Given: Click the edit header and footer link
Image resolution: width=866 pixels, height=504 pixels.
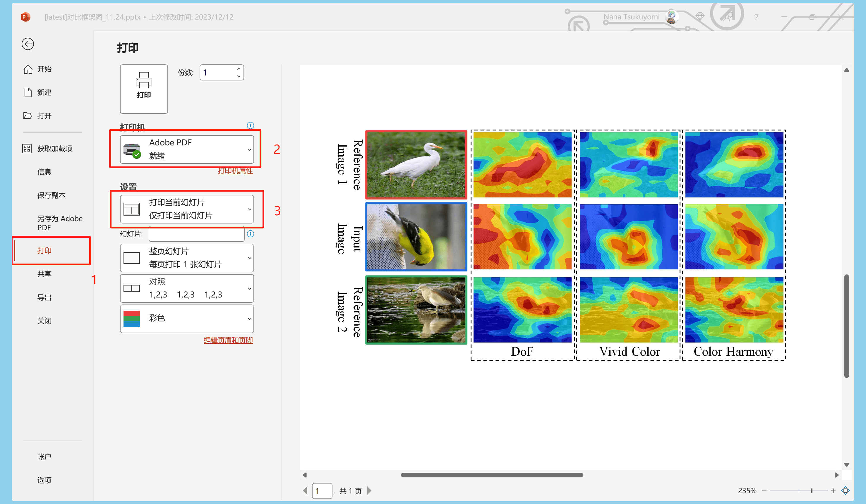Looking at the screenshot, I should click(228, 340).
